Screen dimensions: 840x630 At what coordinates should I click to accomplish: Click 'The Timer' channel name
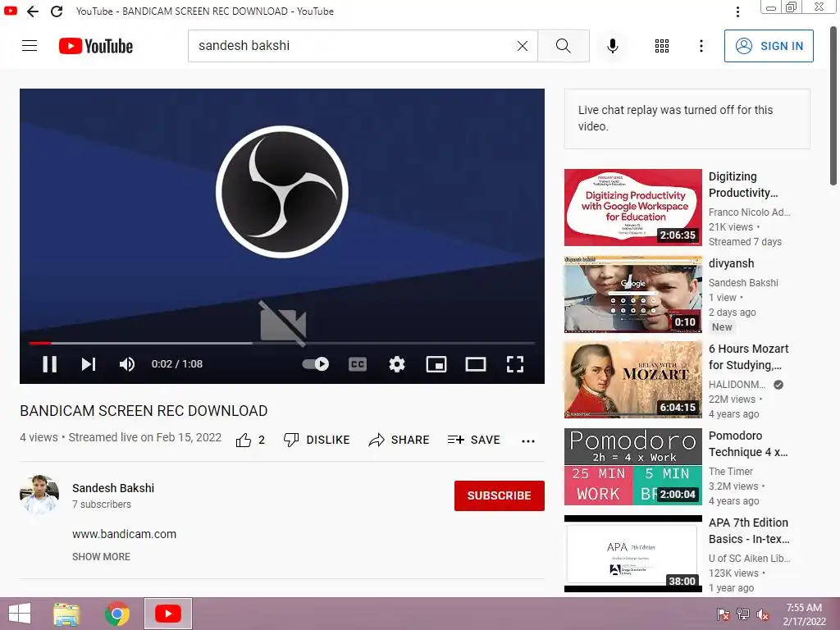pos(731,472)
